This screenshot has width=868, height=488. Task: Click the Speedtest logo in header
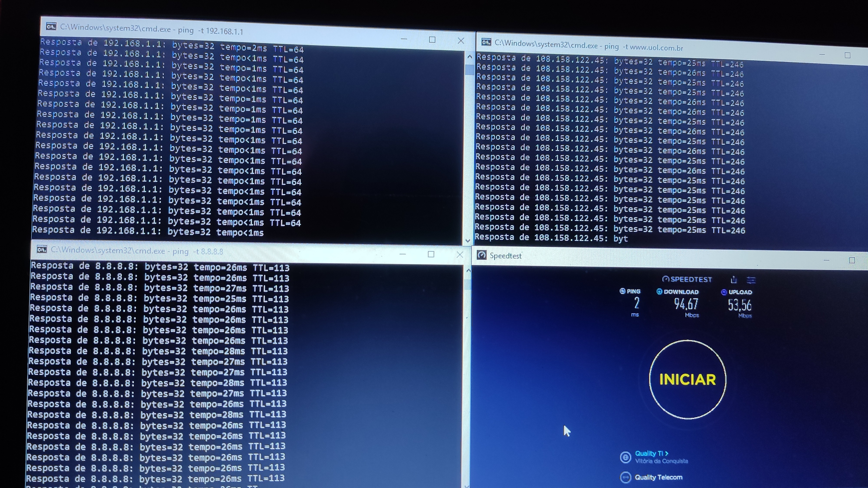point(687,279)
